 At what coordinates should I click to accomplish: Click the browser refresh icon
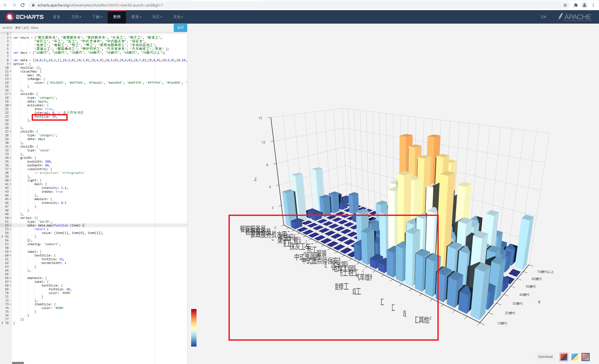pyautogui.click(x=23, y=5)
